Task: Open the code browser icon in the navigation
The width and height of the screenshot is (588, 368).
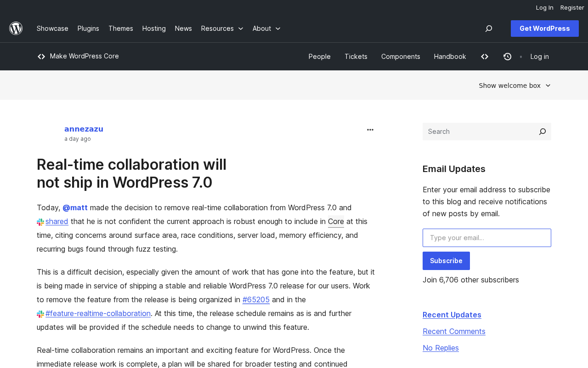Action: [485, 57]
